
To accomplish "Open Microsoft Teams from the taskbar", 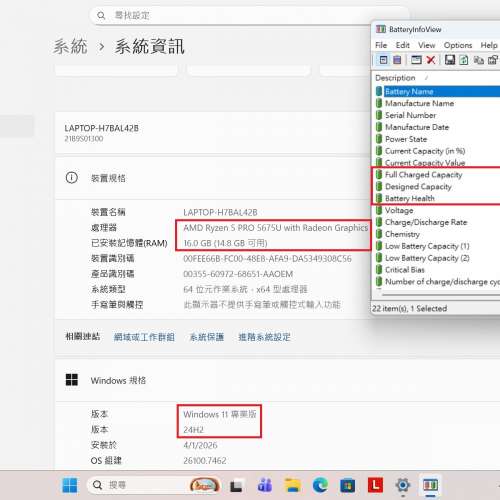I will (x=265, y=485).
